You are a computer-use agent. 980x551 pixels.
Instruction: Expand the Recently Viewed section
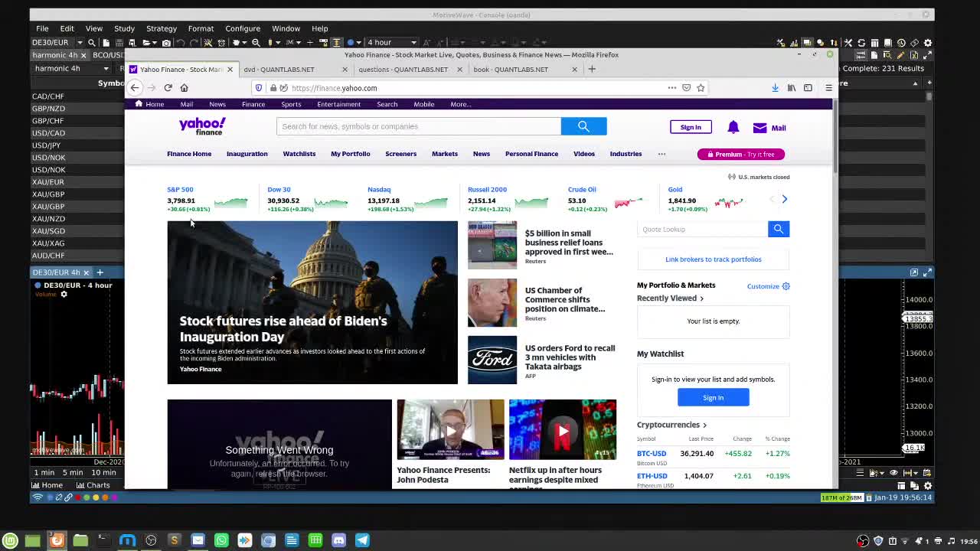670,298
